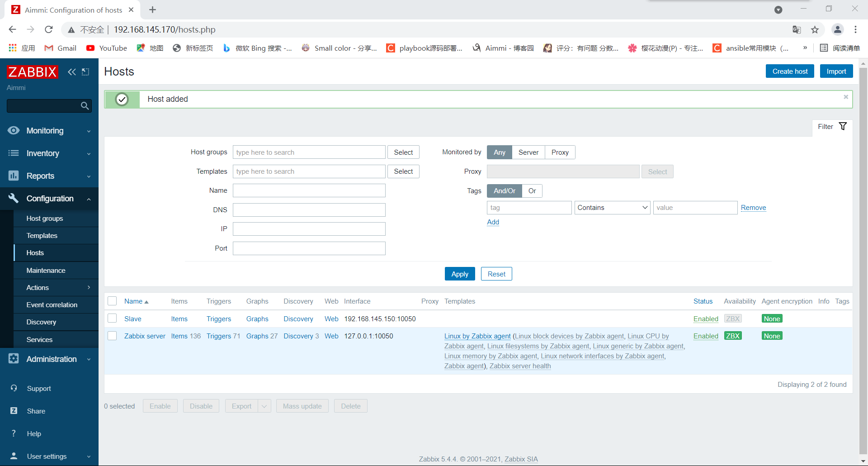The width and height of the screenshot is (868, 466).
Task: Open Maintenance in Configuration menu
Action: pyautogui.click(x=56, y=271)
